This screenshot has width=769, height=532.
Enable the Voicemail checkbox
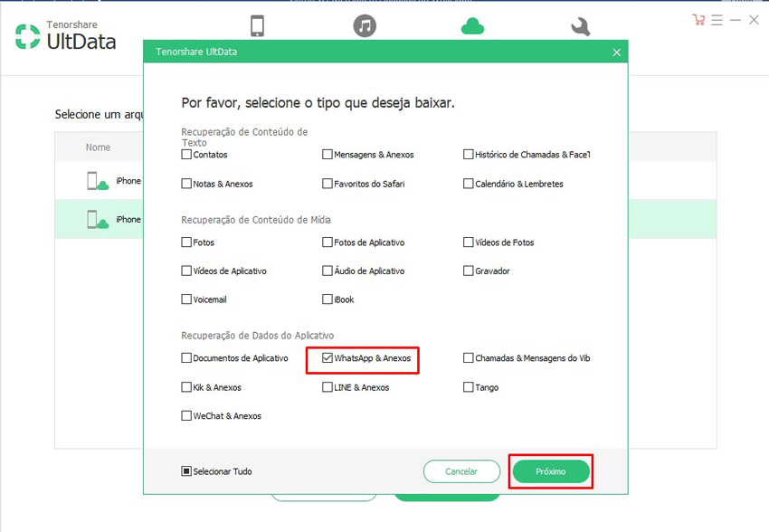click(186, 299)
